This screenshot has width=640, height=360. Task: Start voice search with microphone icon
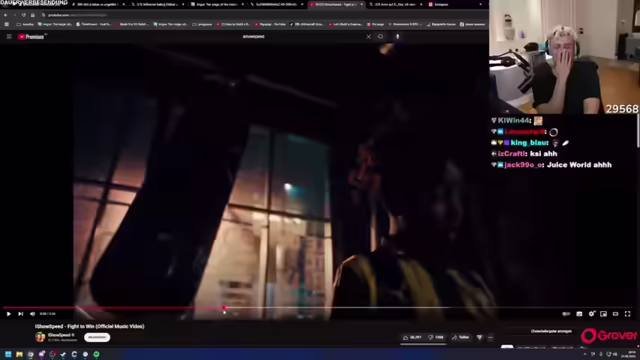(398, 36)
